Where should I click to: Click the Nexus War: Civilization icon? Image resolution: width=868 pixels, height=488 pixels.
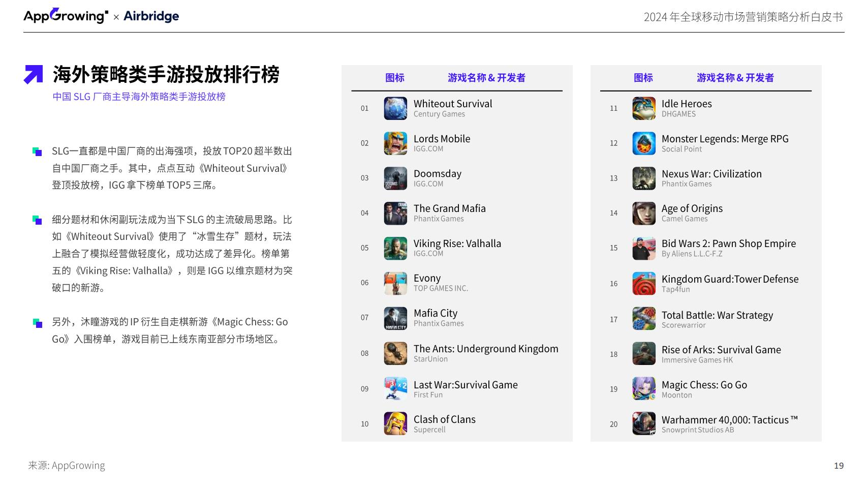pos(644,178)
